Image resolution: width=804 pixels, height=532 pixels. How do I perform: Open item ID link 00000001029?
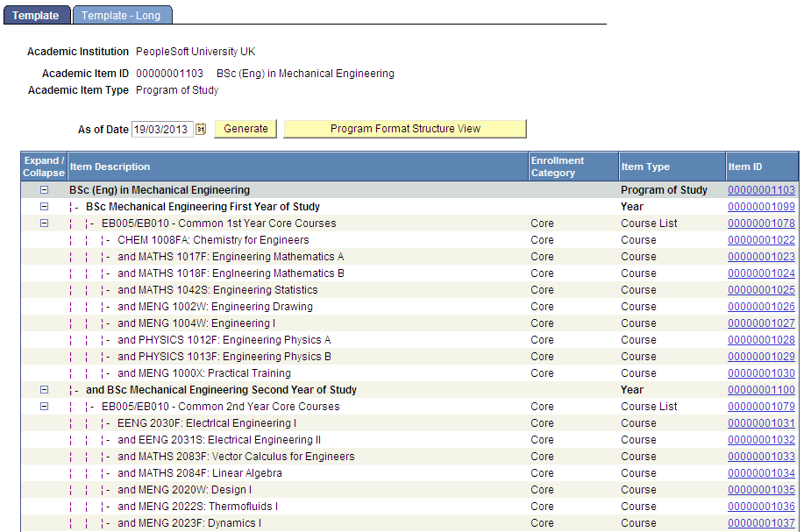tap(761, 357)
